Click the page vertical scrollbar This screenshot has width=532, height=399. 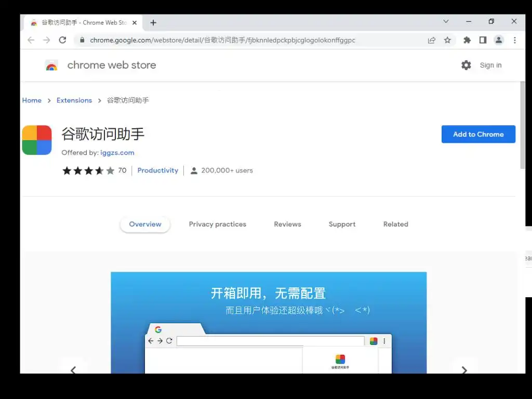523,126
